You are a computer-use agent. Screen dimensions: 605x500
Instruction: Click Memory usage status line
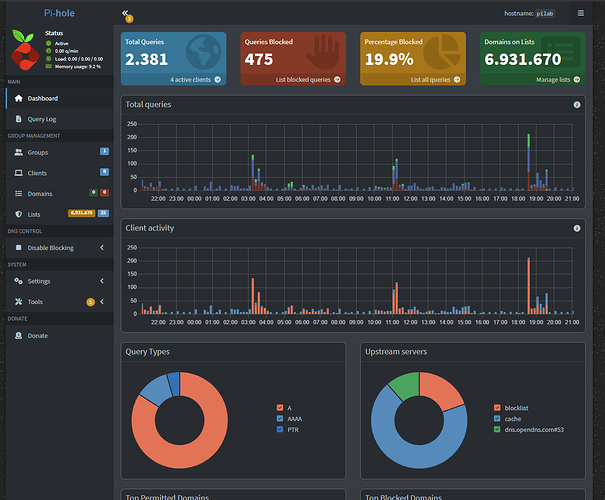click(x=73, y=67)
